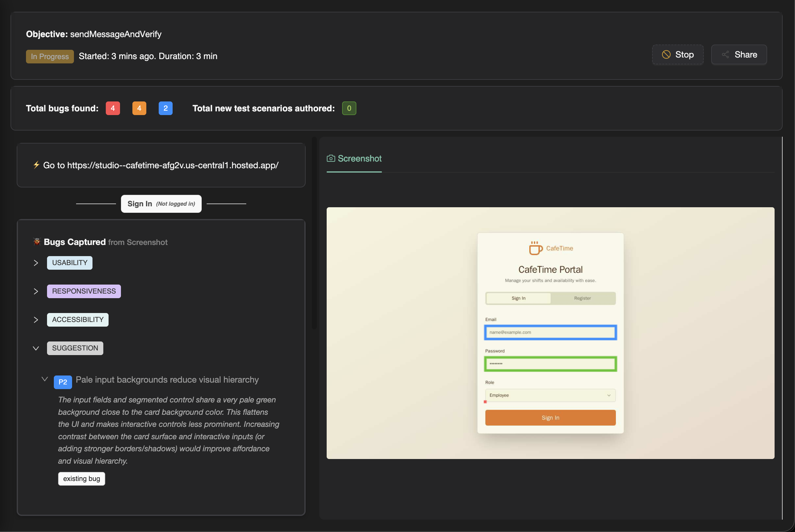Click the lightning bolt step icon
The image size is (795, 532).
tap(36, 165)
